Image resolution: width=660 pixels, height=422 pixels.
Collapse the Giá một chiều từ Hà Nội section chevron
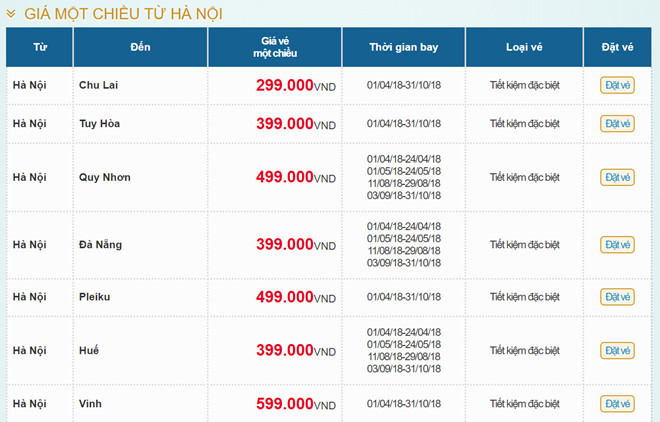[x=11, y=14]
